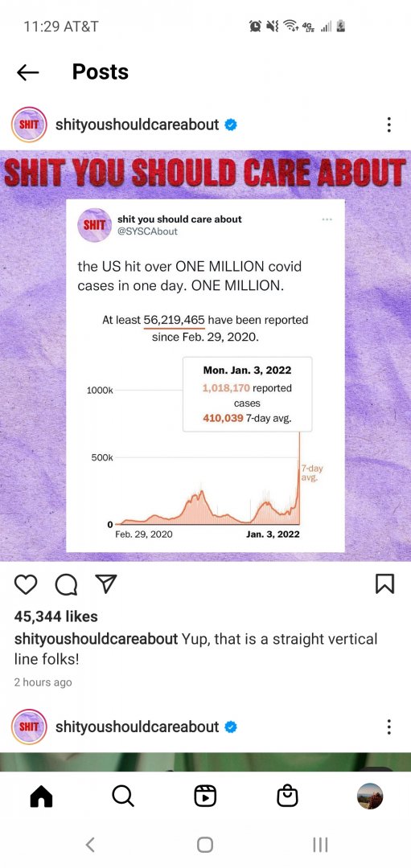Open the Search tab
411x868 pixels.
(x=122, y=796)
